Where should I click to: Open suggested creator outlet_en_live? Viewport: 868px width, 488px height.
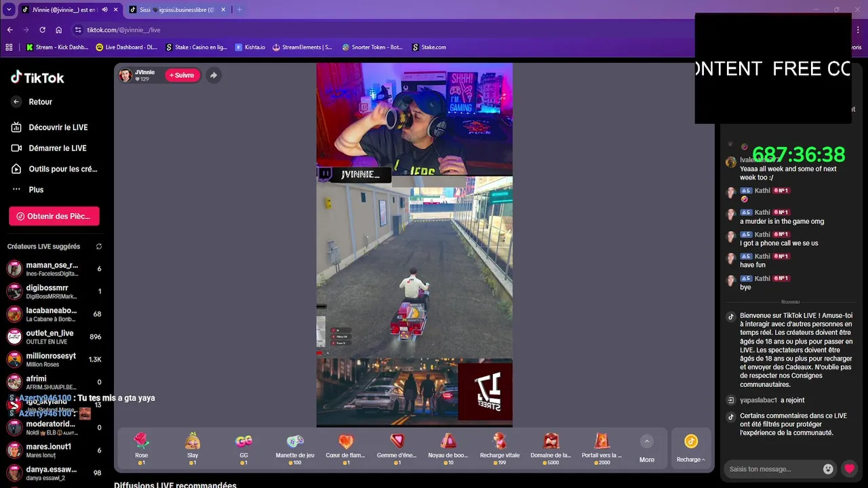point(53,337)
